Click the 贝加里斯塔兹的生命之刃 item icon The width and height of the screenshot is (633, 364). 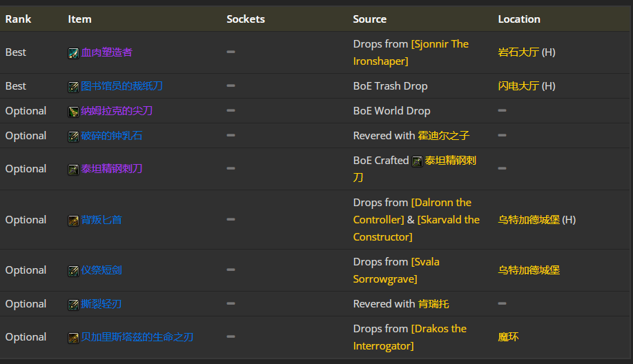pos(73,338)
